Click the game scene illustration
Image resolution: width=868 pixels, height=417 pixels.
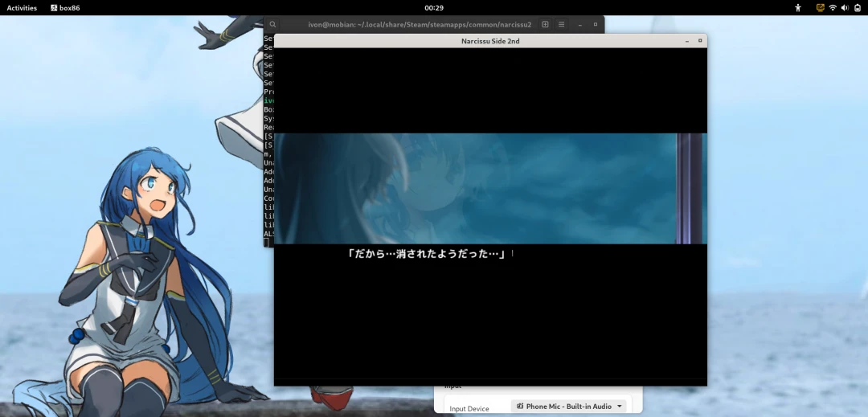(x=490, y=188)
